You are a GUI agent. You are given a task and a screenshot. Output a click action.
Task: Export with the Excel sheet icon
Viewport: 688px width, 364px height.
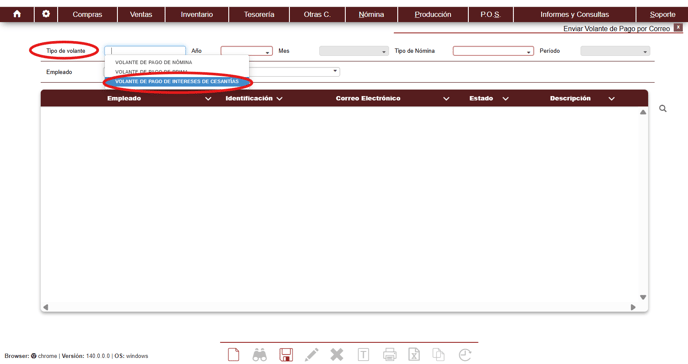click(x=414, y=354)
